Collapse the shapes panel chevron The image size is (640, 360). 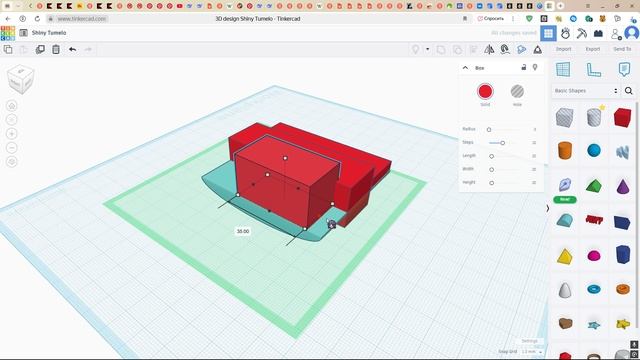click(547, 208)
